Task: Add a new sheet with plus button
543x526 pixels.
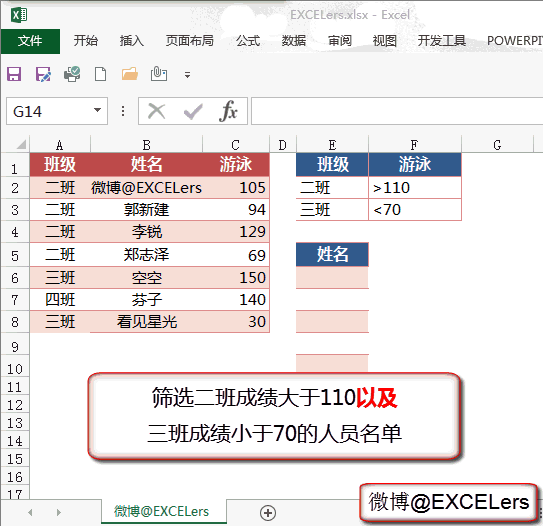Action: point(268,512)
